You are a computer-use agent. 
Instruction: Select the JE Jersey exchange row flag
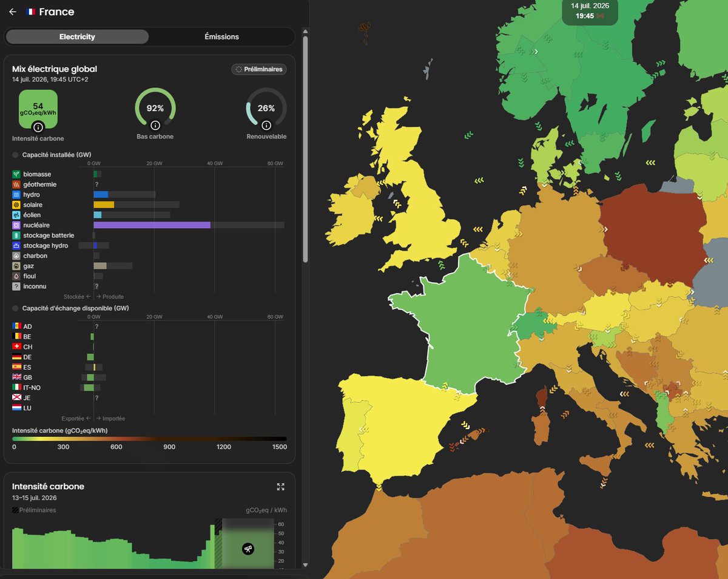pos(16,398)
